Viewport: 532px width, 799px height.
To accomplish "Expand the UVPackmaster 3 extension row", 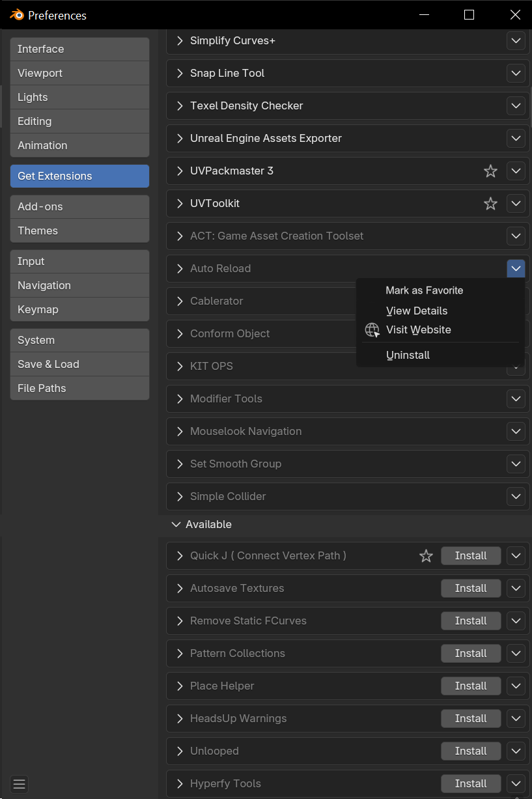I will pyautogui.click(x=180, y=171).
